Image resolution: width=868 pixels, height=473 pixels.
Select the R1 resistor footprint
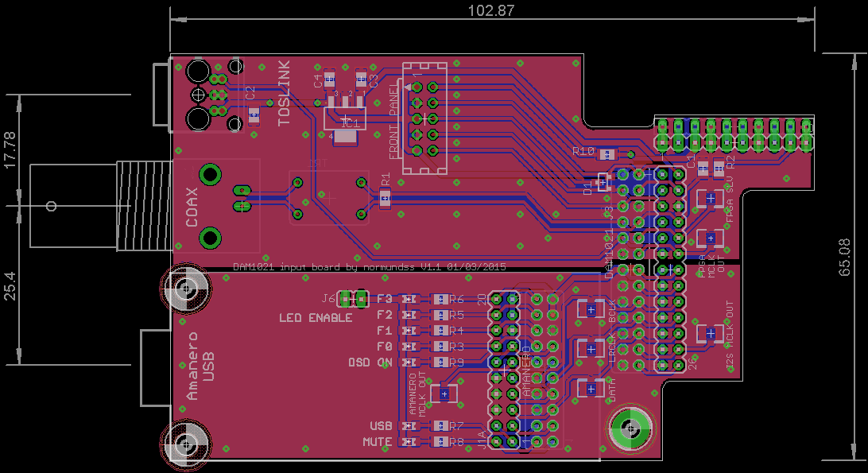[x=386, y=198]
